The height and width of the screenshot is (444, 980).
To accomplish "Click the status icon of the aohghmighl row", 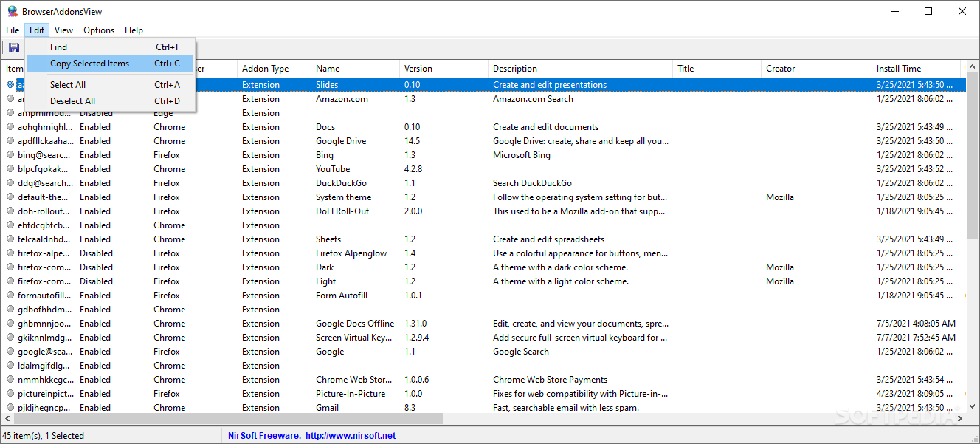I will pos(10,127).
